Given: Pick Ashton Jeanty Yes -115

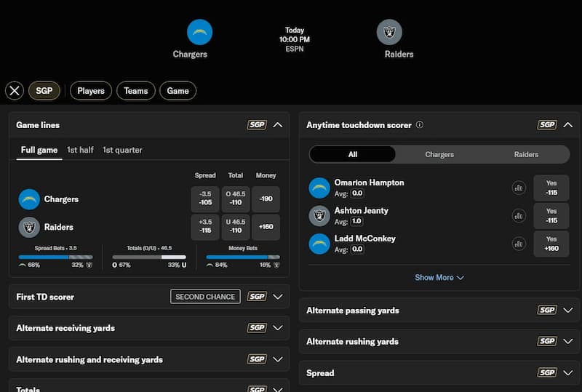Looking at the screenshot, I should click(x=551, y=216).
